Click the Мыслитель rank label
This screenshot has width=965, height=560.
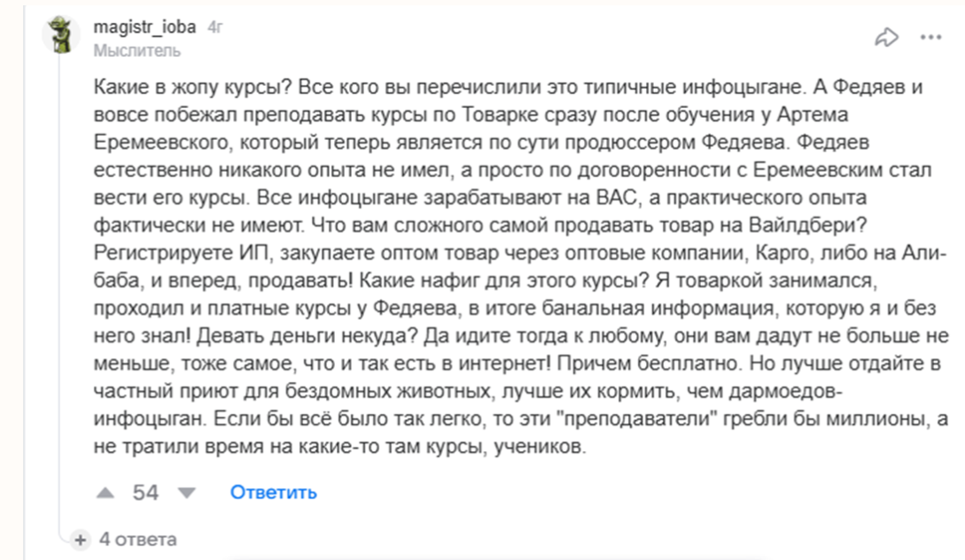[x=137, y=51]
